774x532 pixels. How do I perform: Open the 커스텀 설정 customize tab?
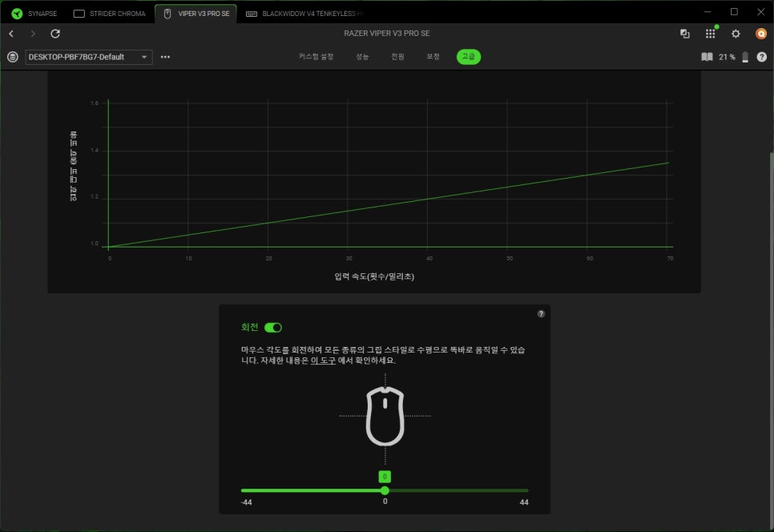pos(316,57)
